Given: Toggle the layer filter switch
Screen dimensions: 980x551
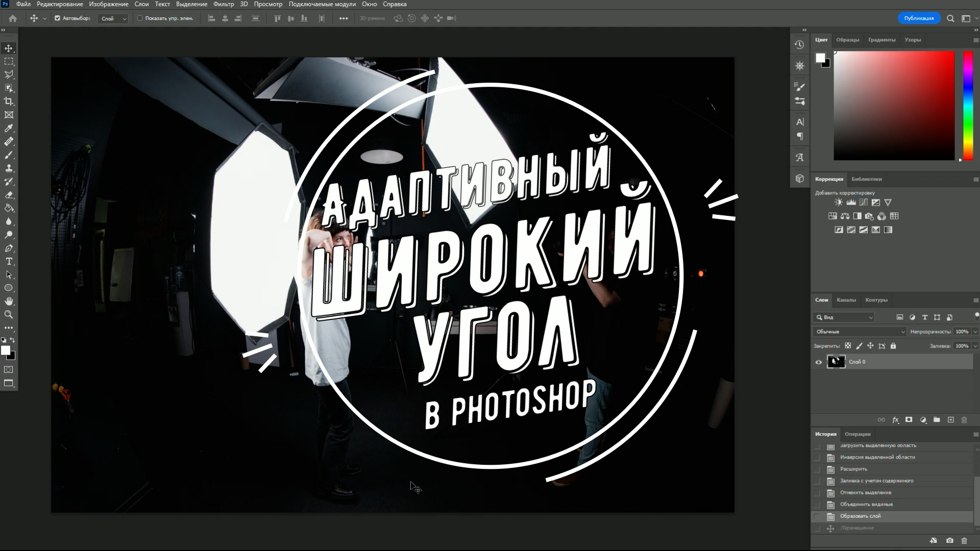Looking at the screenshot, I should 976,317.
